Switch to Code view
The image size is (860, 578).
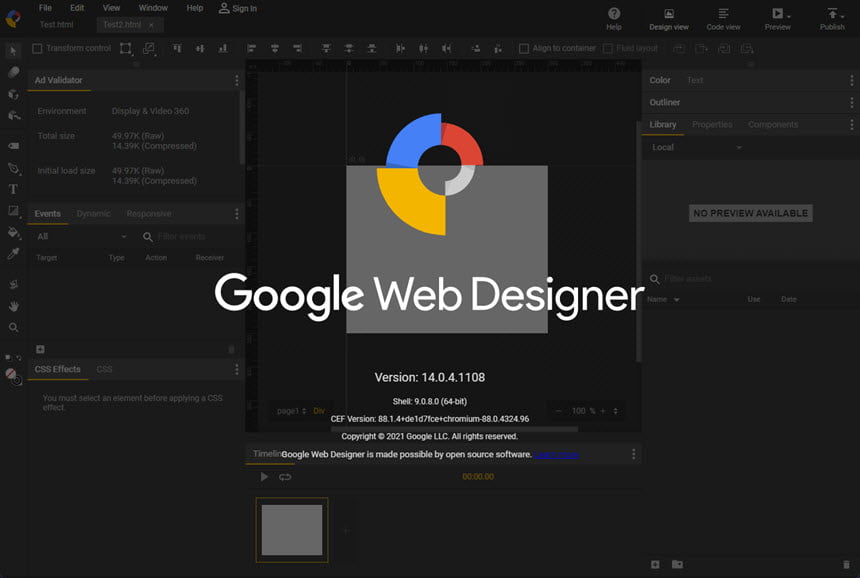723,19
